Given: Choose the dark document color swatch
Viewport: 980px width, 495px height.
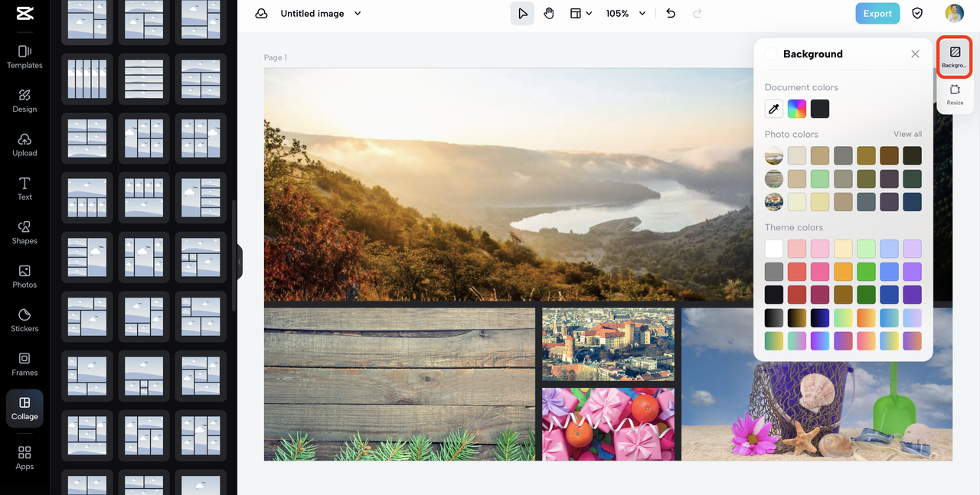Looking at the screenshot, I should (x=820, y=109).
